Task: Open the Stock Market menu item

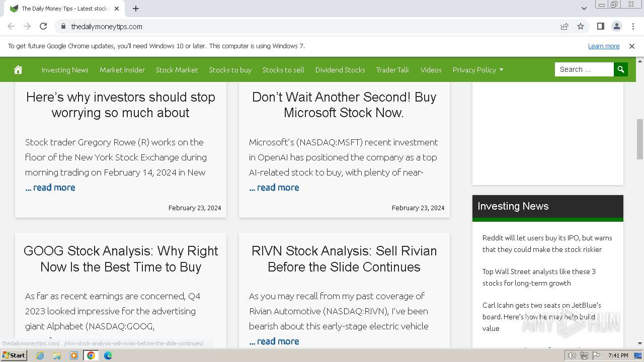Action: click(x=177, y=70)
